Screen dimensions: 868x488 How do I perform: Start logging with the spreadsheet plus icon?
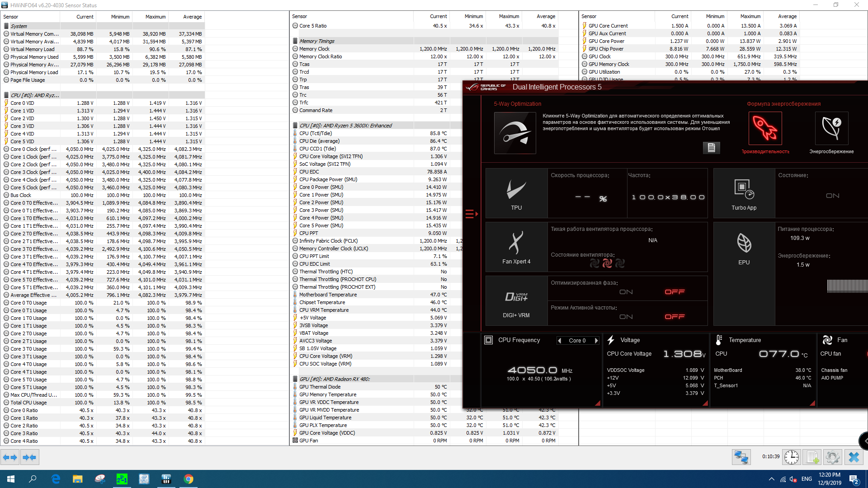pos(812,457)
